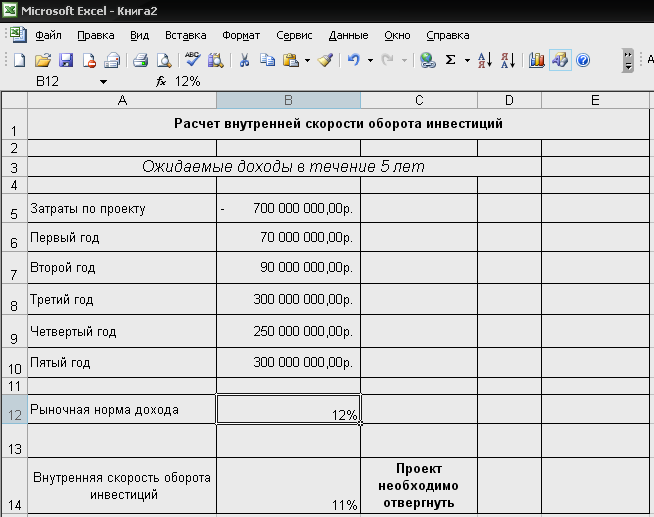Undo the last action
This screenshot has height=517, width=654.
point(354,60)
